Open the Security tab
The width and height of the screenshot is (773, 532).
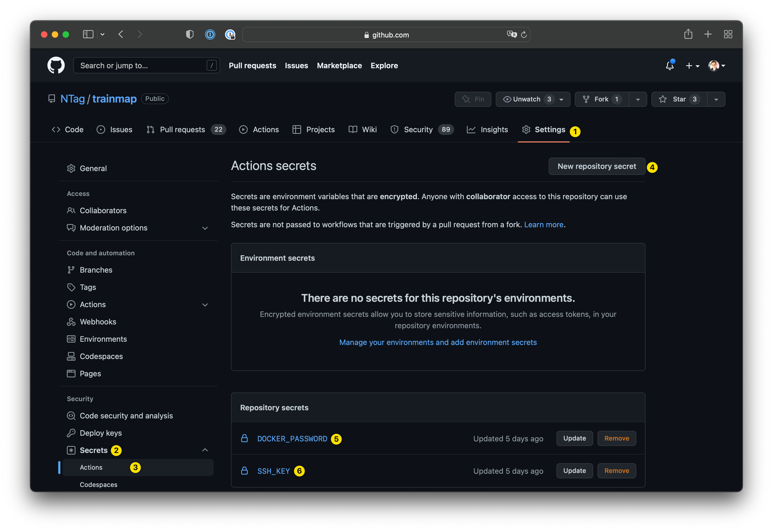point(422,130)
